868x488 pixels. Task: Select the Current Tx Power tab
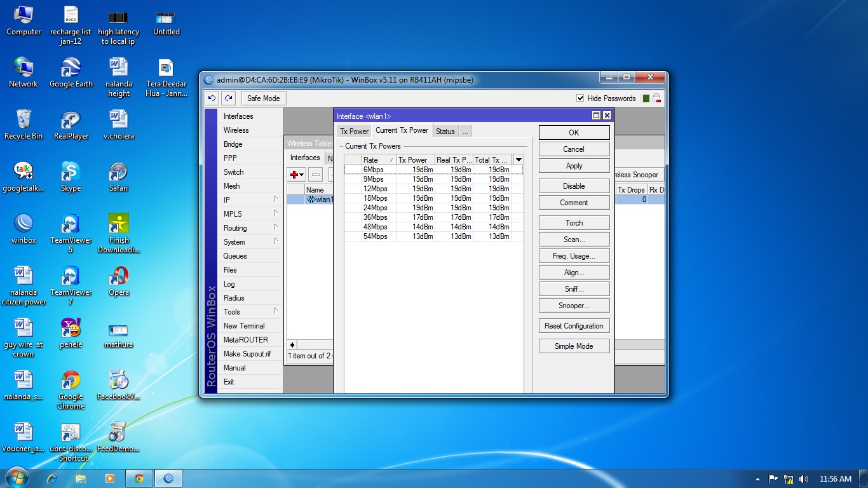coord(402,130)
